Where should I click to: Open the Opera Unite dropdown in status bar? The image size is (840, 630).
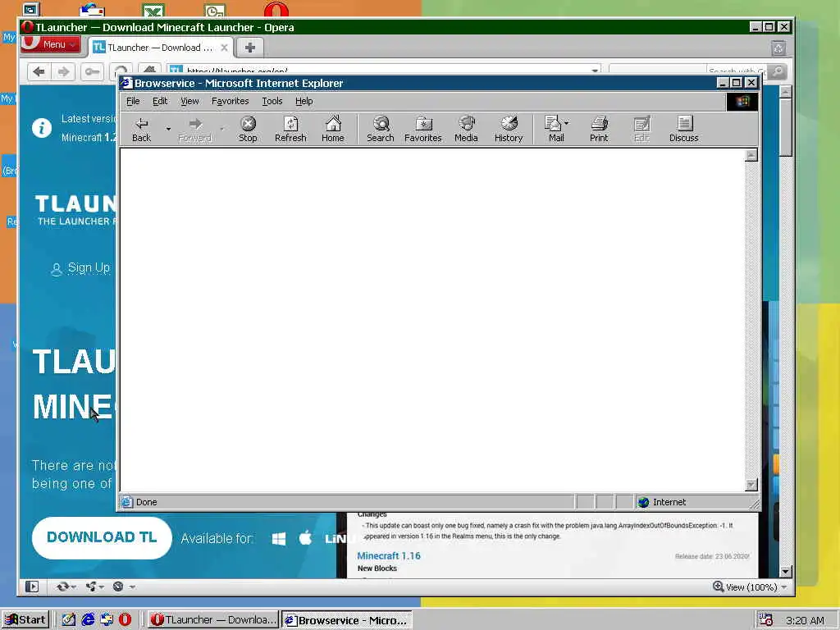pos(95,587)
